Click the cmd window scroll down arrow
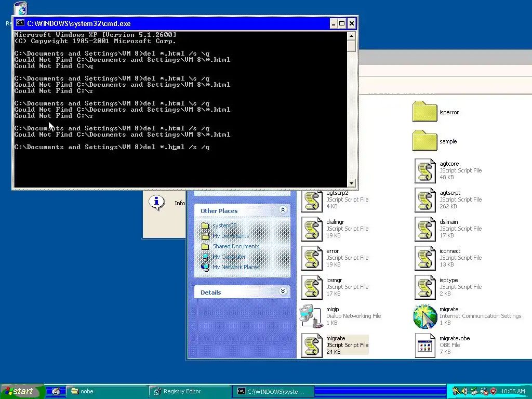532x399 pixels. (351, 183)
